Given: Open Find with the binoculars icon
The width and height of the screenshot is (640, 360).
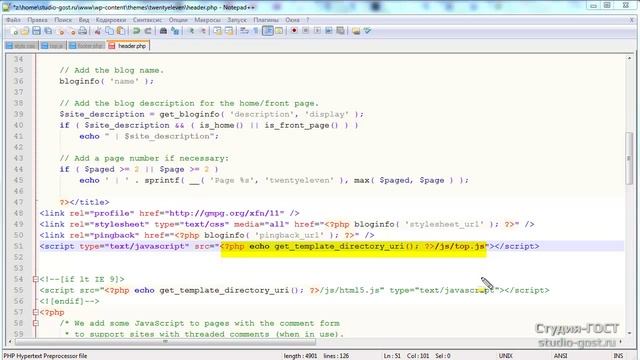Looking at the screenshot, I should pyautogui.click(x=163, y=31).
